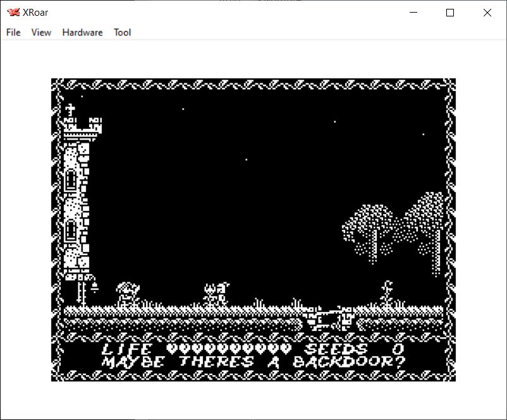Open the View menu

pos(41,32)
